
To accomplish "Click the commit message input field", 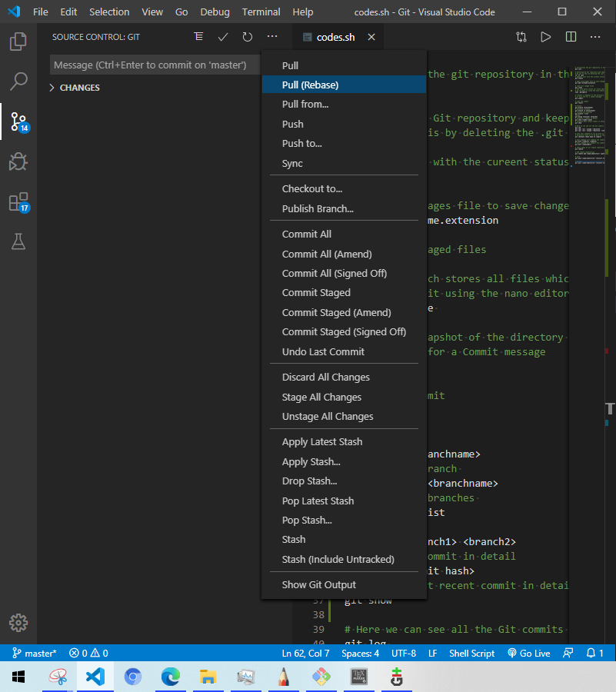I will pos(155,65).
